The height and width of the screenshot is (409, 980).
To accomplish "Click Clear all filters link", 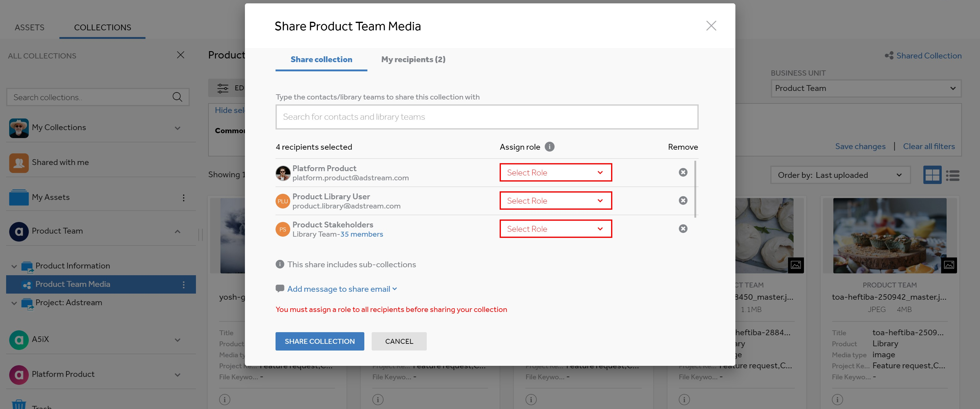I will pyautogui.click(x=929, y=146).
